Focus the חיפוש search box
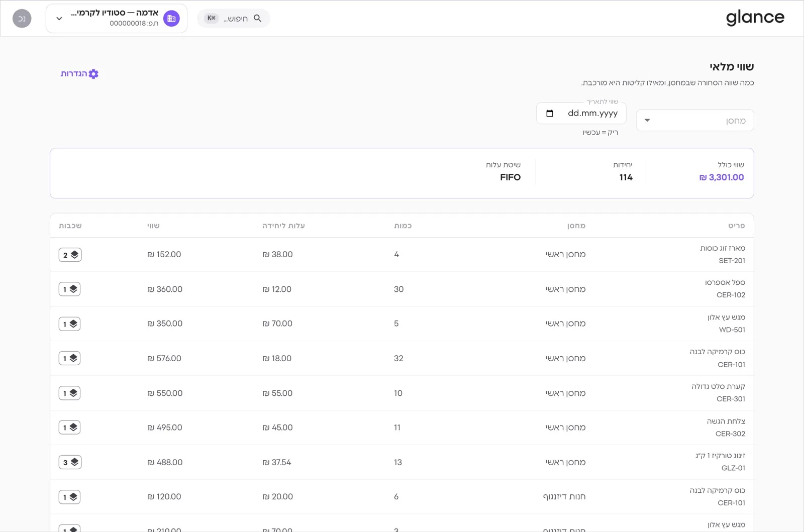 point(234,18)
